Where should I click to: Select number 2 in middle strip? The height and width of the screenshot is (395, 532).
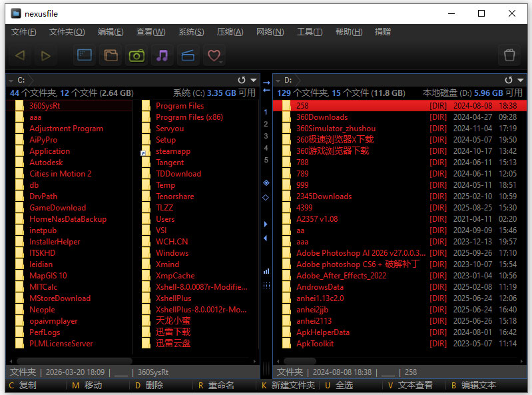(266, 124)
